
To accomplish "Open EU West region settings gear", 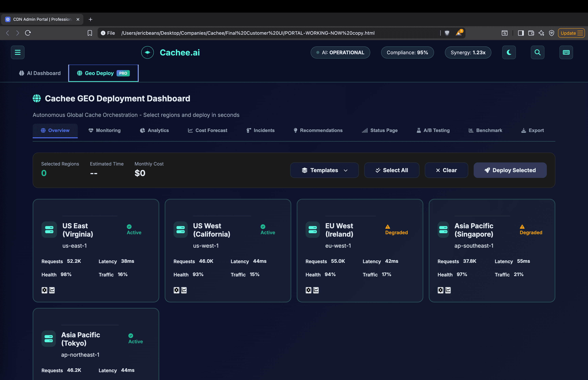I will tap(308, 290).
